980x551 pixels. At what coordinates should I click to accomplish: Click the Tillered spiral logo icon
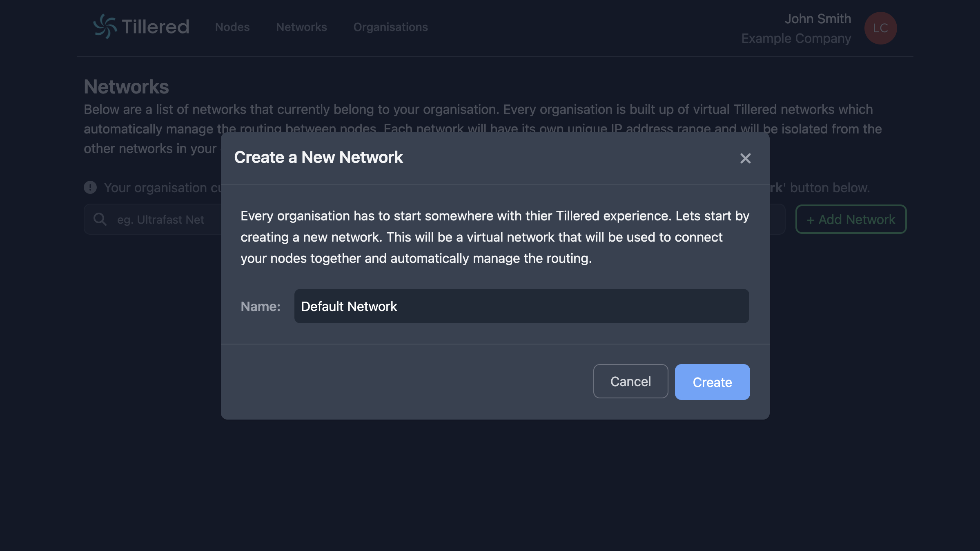click(x=105, y=27)
